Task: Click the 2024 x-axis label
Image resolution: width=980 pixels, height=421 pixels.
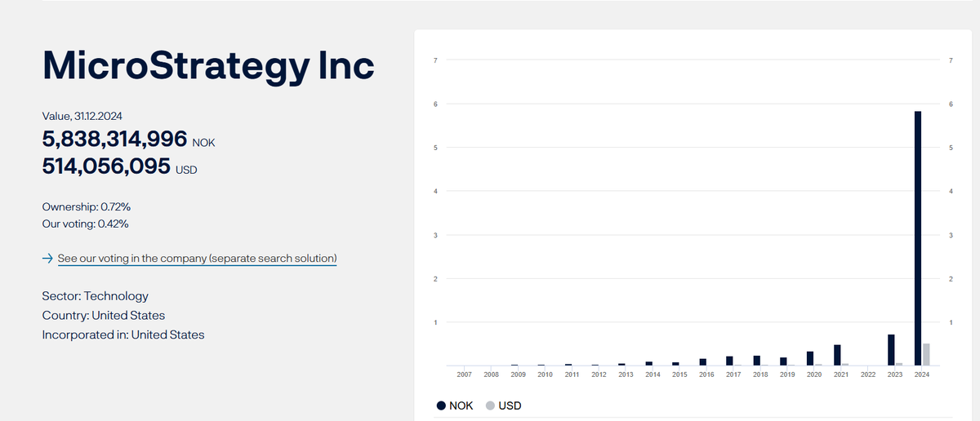Action: [x=922, y=374]
